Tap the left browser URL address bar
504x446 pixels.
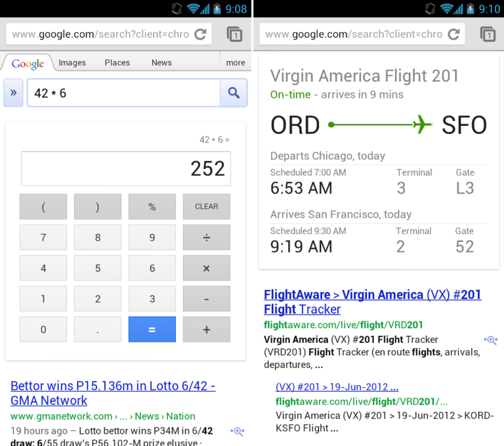coord(100,34)
